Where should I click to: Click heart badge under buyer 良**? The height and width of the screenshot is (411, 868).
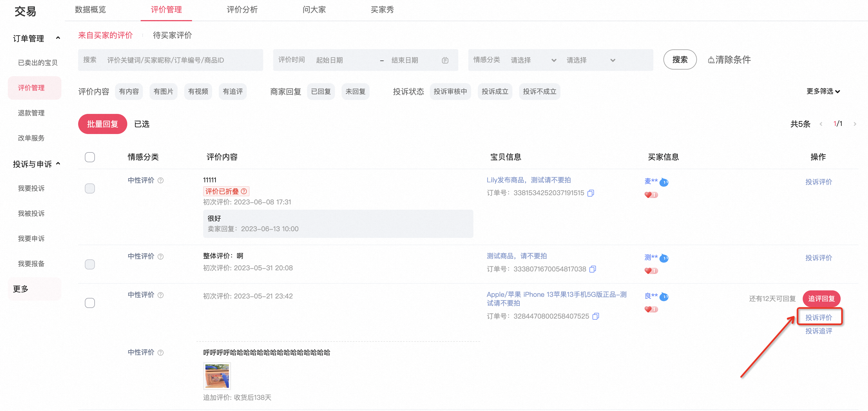point(651,309)
